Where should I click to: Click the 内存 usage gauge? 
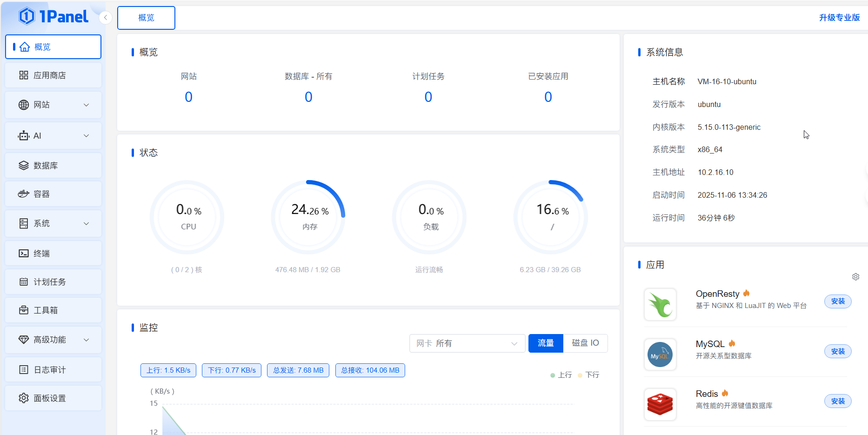tap(308, 217)
